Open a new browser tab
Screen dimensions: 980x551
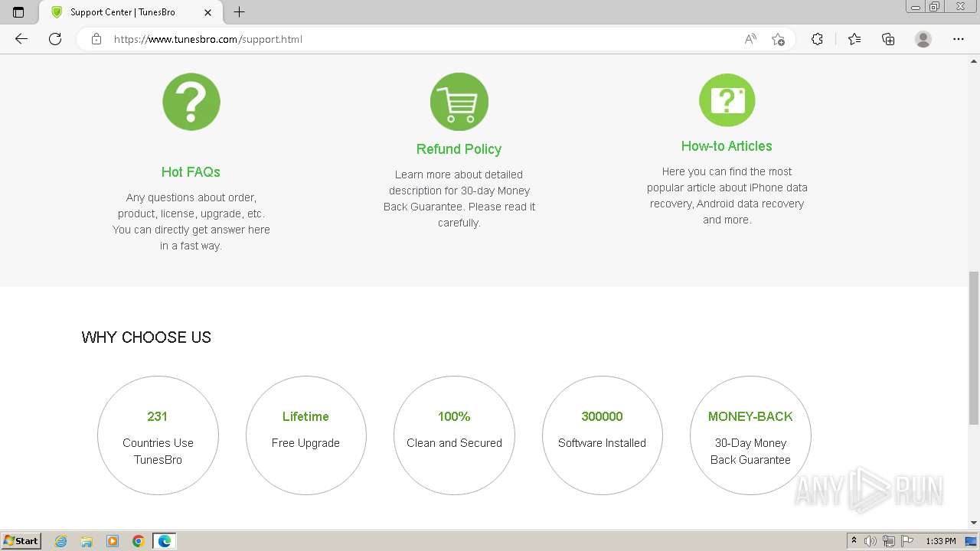tap(240, 12)
